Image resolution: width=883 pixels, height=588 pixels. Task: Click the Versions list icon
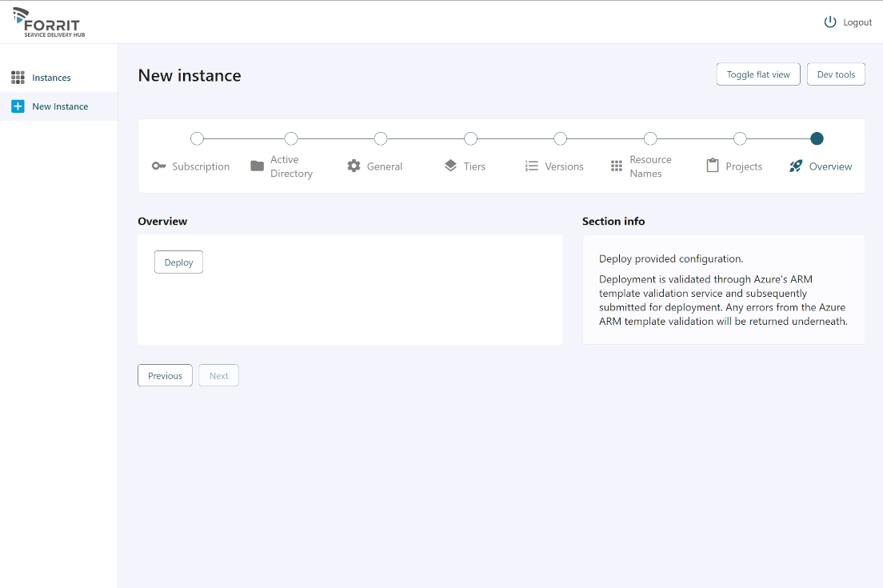tap(531, 166)
